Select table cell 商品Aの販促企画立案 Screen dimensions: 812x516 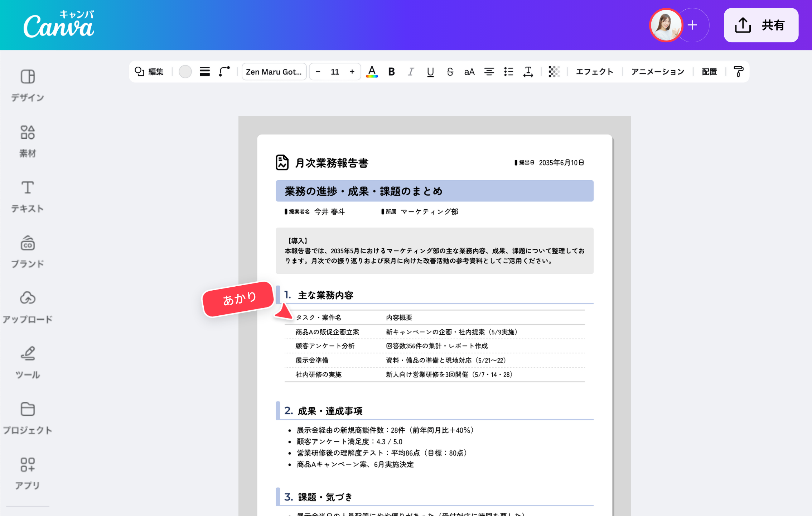click(x=327, y=332)
